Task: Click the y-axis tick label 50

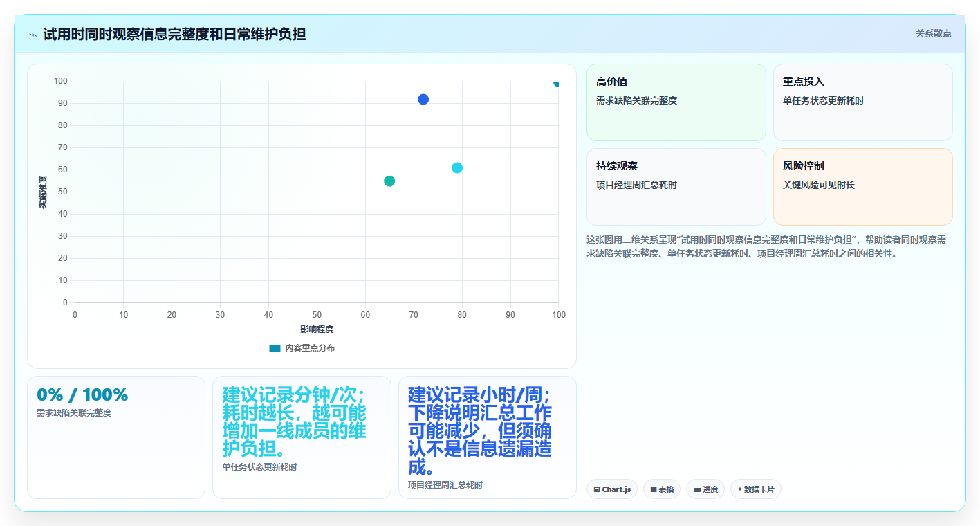Action: coord(63,192)
